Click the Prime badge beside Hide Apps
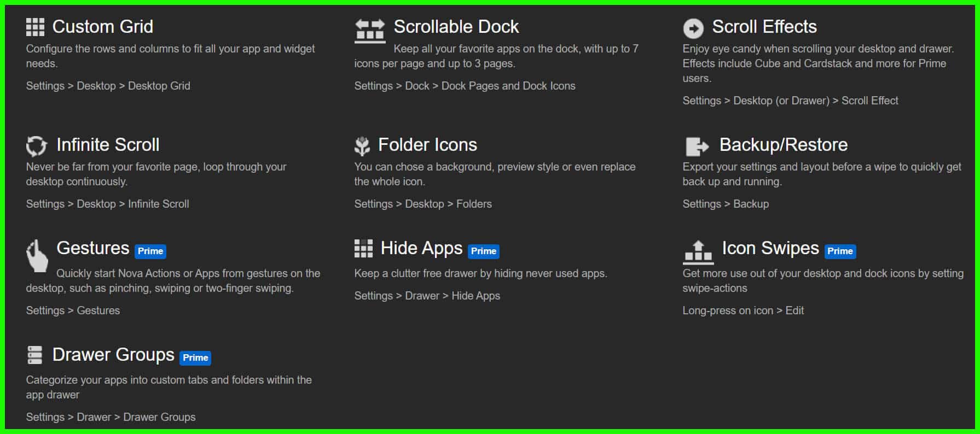980x434 pixels. coord(484,251)
